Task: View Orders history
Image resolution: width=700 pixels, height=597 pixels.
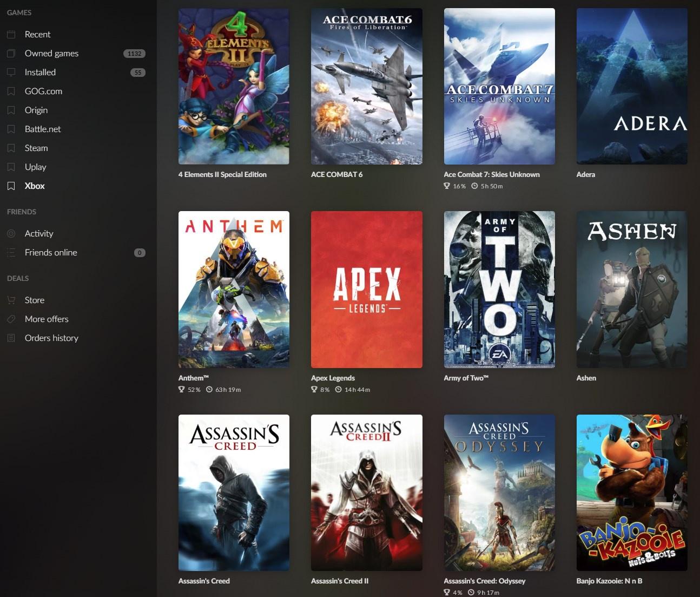Action: [x=51, y=338]
